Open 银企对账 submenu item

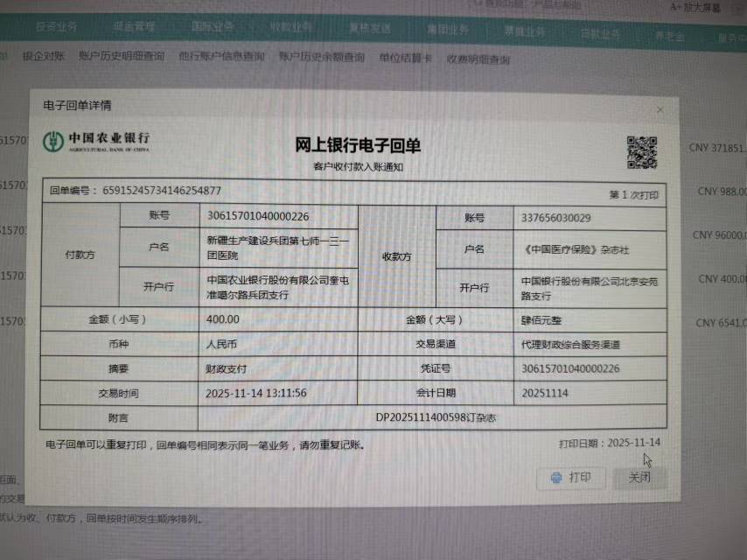point(44,58)
